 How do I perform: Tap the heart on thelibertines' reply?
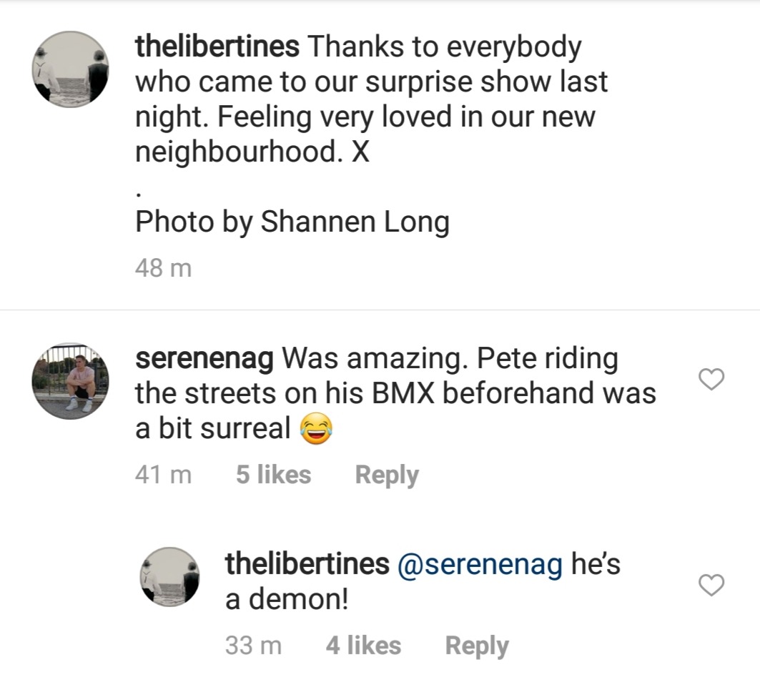[711, 586]
